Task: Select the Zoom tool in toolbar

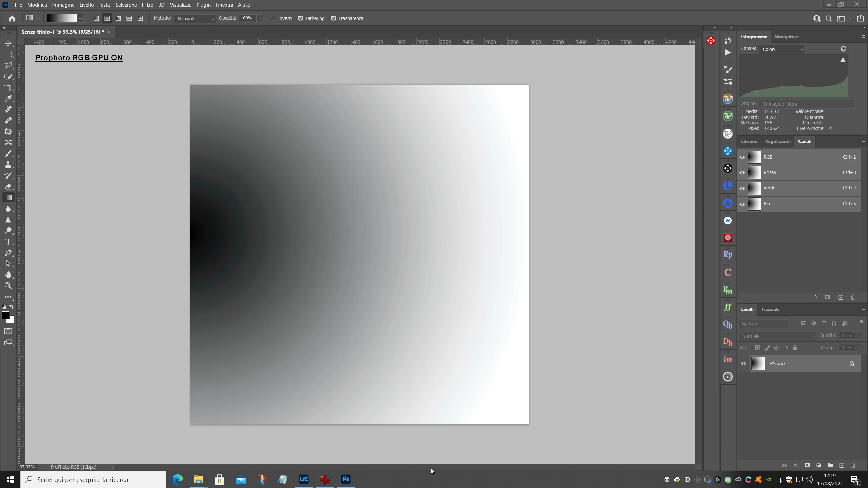Action: coord(8,286)
